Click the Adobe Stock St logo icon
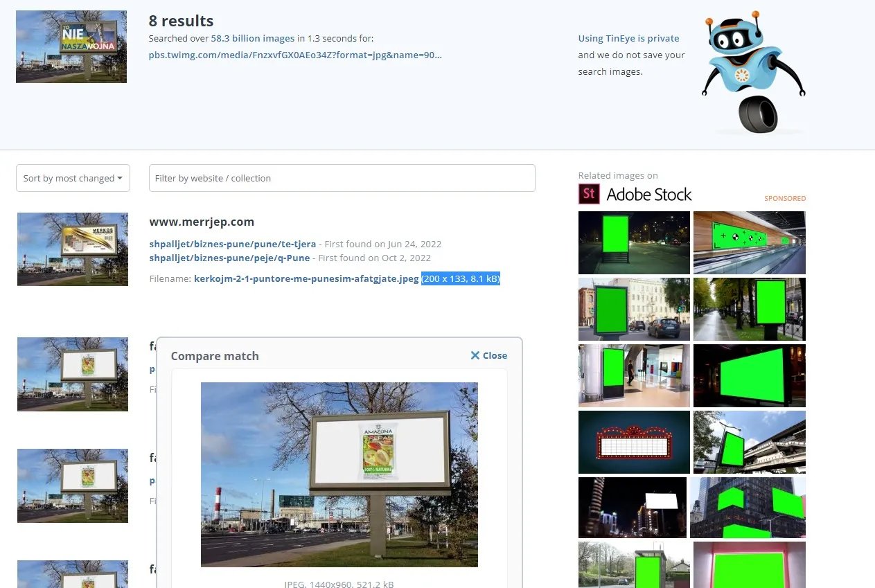875x588 pixels. click(589, 194)
